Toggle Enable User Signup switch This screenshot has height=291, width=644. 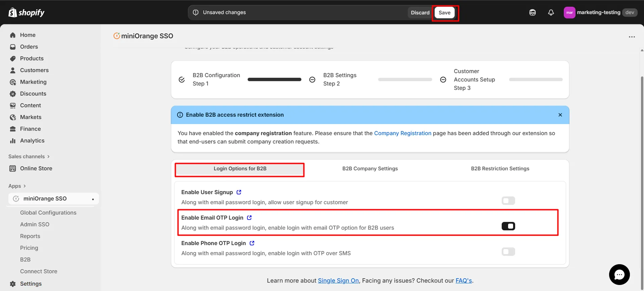point(508,201)
